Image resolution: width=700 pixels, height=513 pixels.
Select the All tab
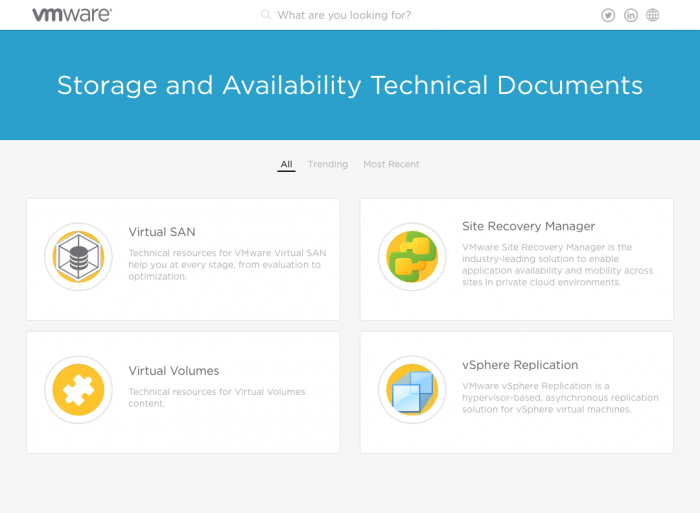[x=287, y=164]
